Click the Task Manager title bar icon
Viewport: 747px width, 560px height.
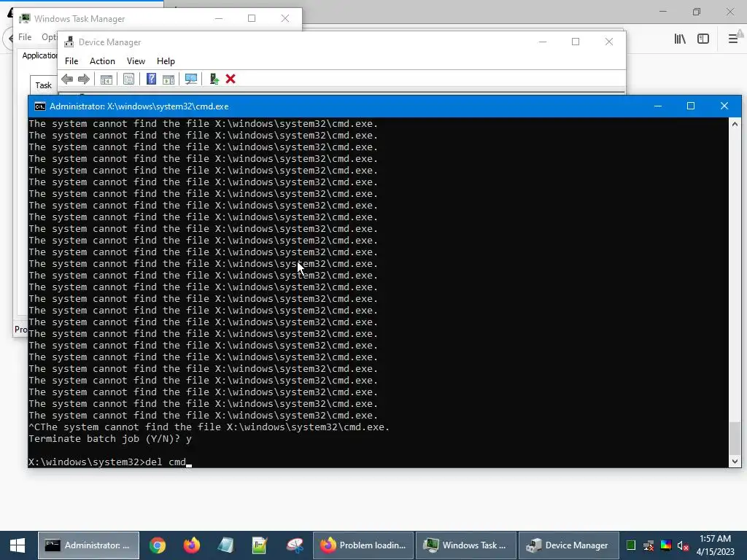point(24,18)
